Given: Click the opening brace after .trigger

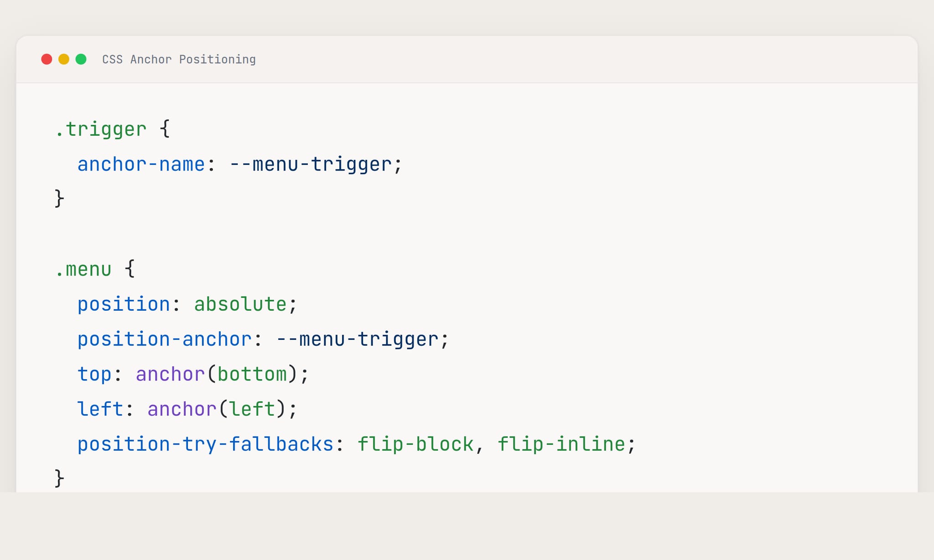Looking at the screenshot, I should 165,129.
